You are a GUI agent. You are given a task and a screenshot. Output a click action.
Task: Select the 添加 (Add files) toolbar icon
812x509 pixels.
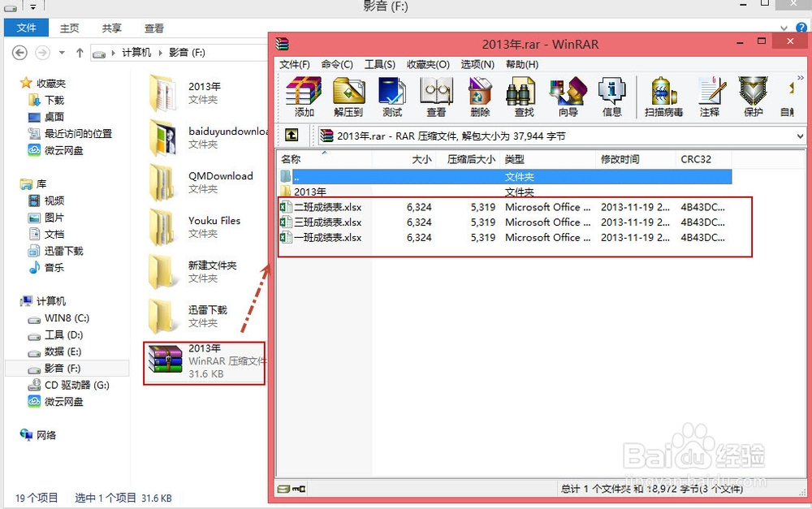(303, 95)
